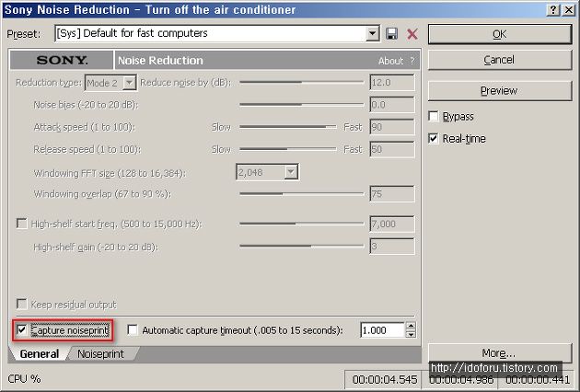Click the Windowing overlap field showing 75

[392, 194]
